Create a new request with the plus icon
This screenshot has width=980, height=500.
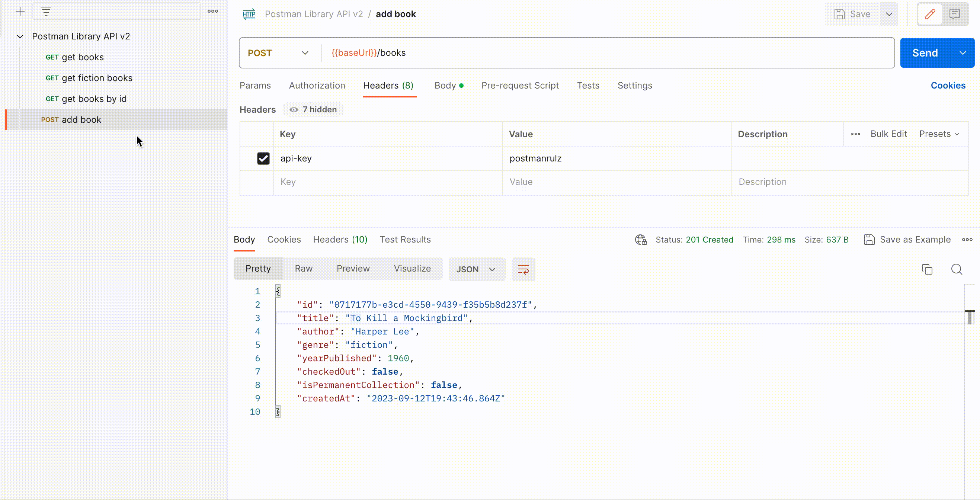pyautogui.click(x=20, y=11)
